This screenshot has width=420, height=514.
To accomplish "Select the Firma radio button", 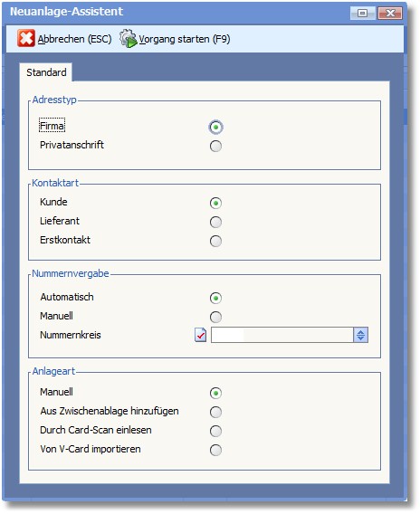I will point(215,128).
